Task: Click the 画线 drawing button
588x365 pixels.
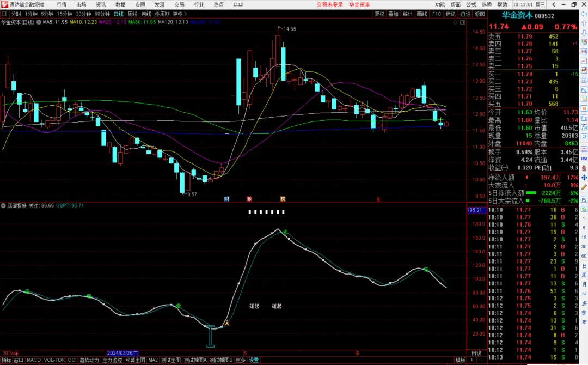Action: pos(422,14)
